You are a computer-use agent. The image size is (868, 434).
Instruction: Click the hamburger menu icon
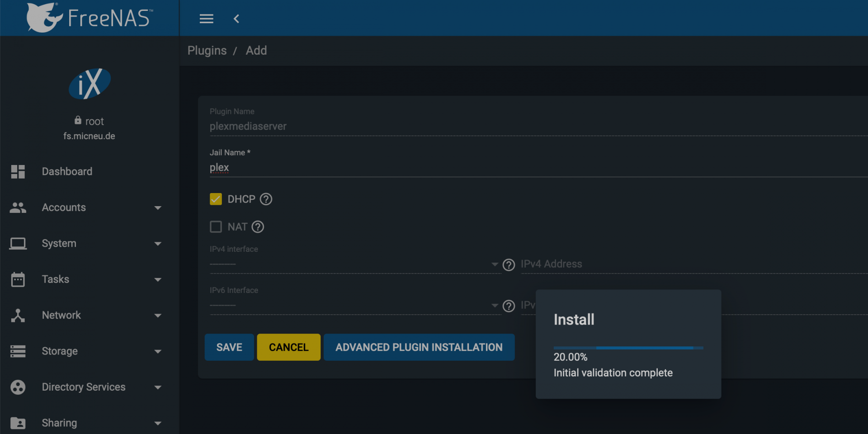[206, 19]
